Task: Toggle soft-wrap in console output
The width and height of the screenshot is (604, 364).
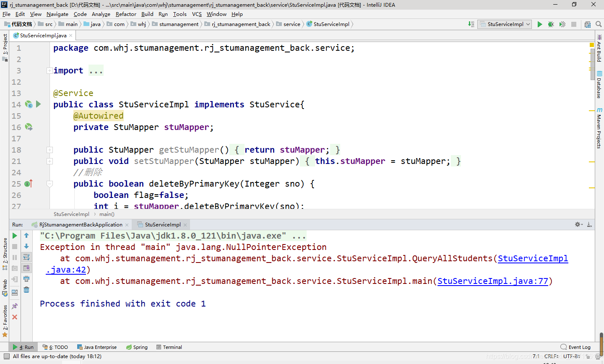Action: click(x=26, y=257)
